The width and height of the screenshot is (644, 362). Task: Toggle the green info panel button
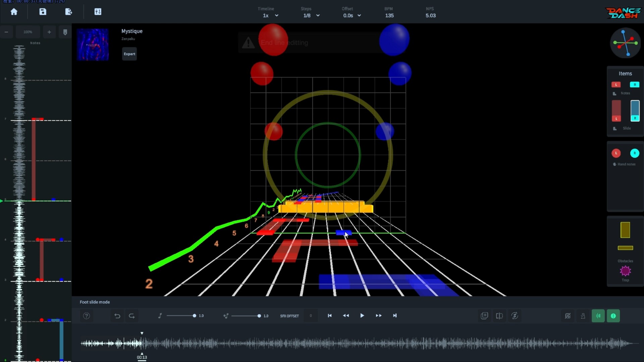tap(613, 315)
